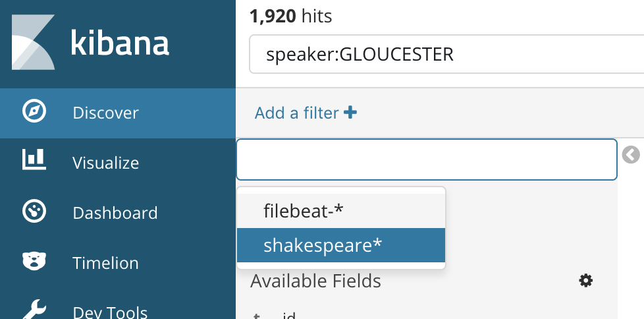Click the kibana wordmark text
Viewport: 644px width, 319px height.
pyautogui.click(x=120, y=42)
